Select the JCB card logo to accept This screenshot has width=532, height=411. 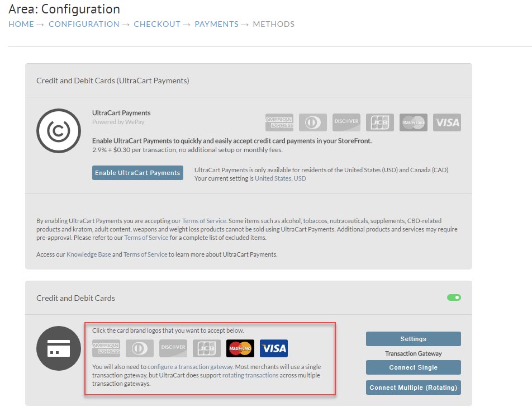point(207,348)
